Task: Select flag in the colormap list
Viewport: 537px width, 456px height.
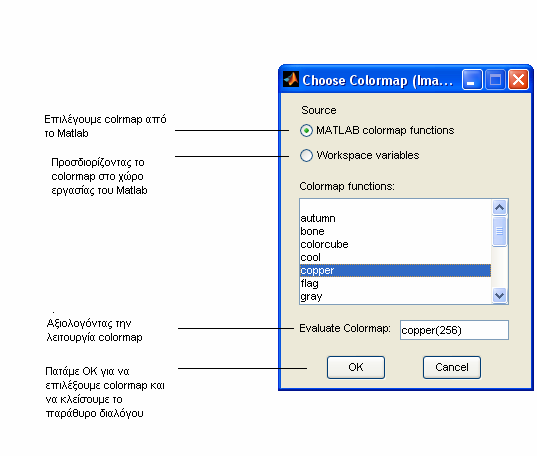Action: coord(395,283)
